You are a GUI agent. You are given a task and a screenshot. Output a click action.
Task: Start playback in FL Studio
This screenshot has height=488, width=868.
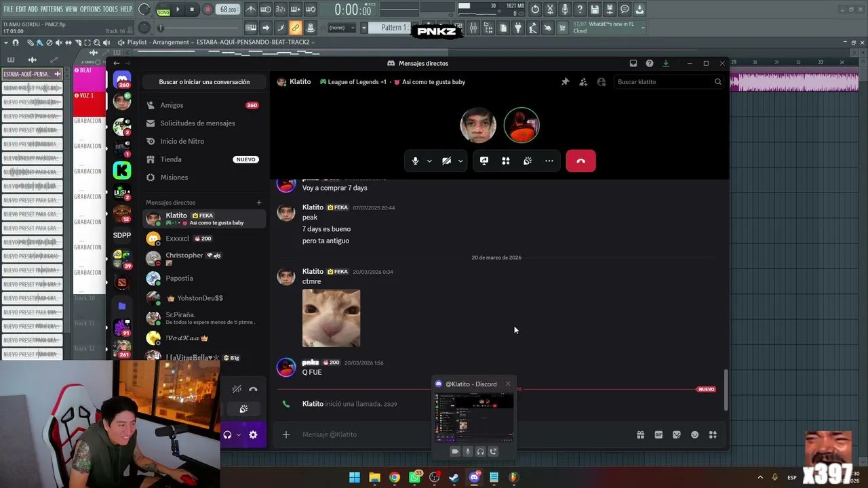click(178, 9)
